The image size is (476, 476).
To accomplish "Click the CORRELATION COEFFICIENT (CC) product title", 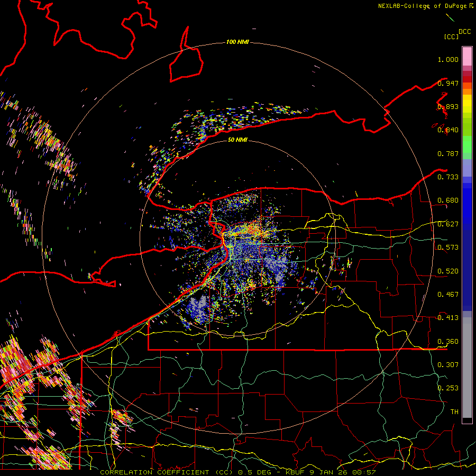I will pyautogui.click(x=167, y=472).
